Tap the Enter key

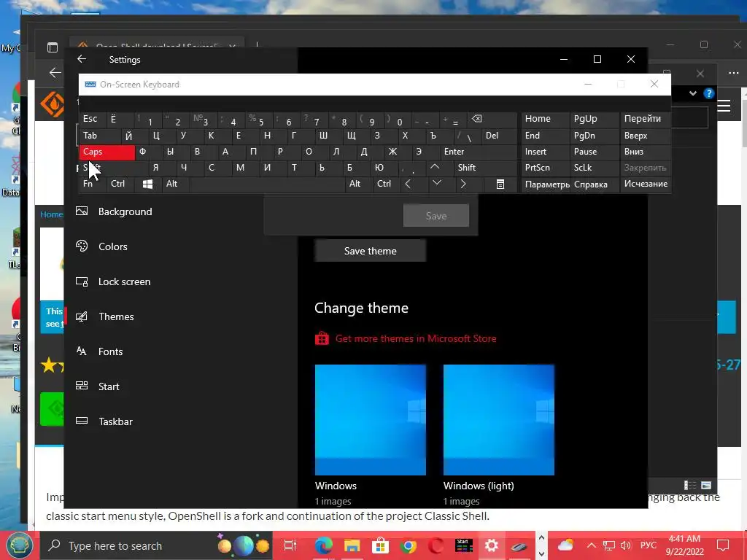(x=479, y=152)
